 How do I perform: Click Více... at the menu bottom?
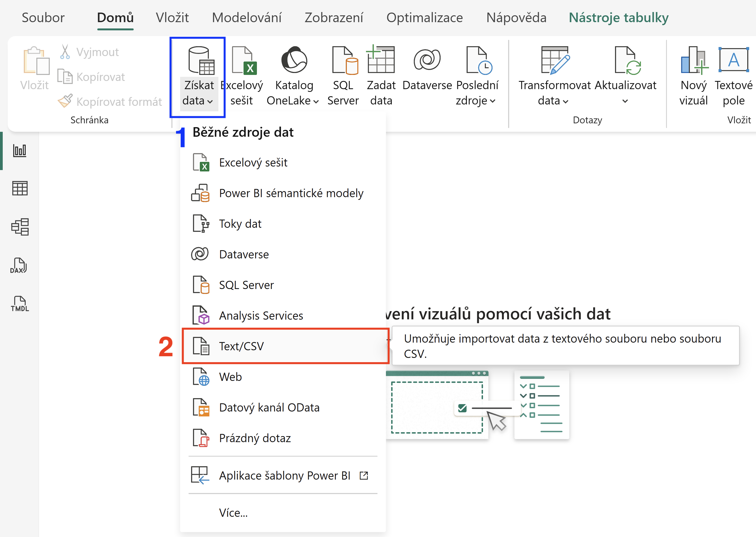pyautogui.click(x=233, y=513)
